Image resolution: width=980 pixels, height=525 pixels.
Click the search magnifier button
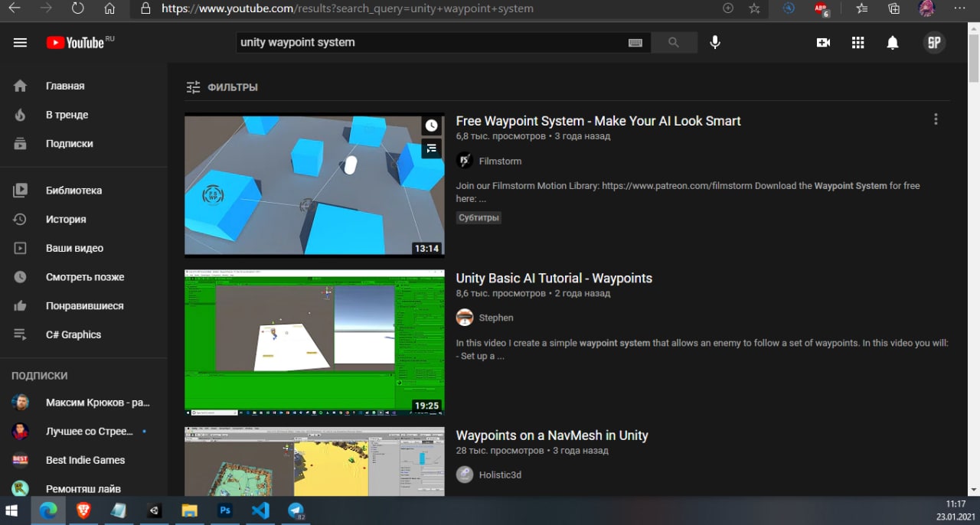pos(674,43)
